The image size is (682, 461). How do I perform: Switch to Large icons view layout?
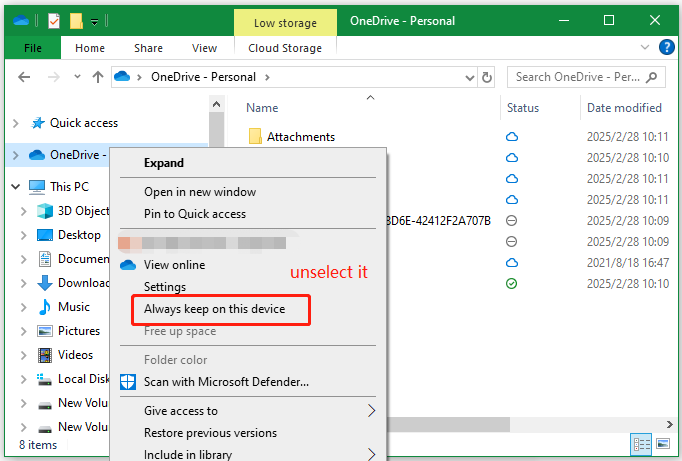click(663, 444)
